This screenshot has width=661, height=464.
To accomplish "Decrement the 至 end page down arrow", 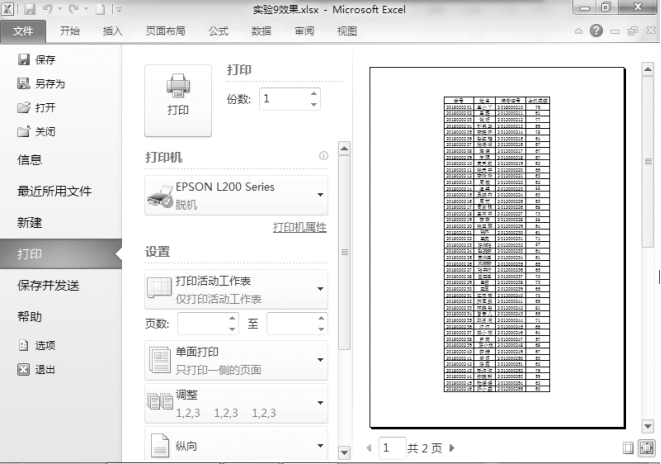I will (322, 329).
